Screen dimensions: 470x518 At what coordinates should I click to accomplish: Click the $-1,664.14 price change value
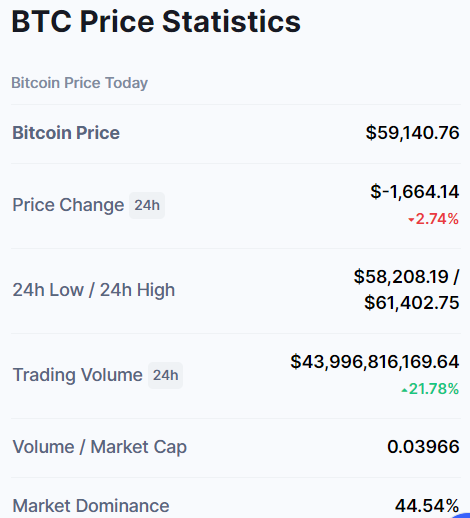[x=415, y=192]
